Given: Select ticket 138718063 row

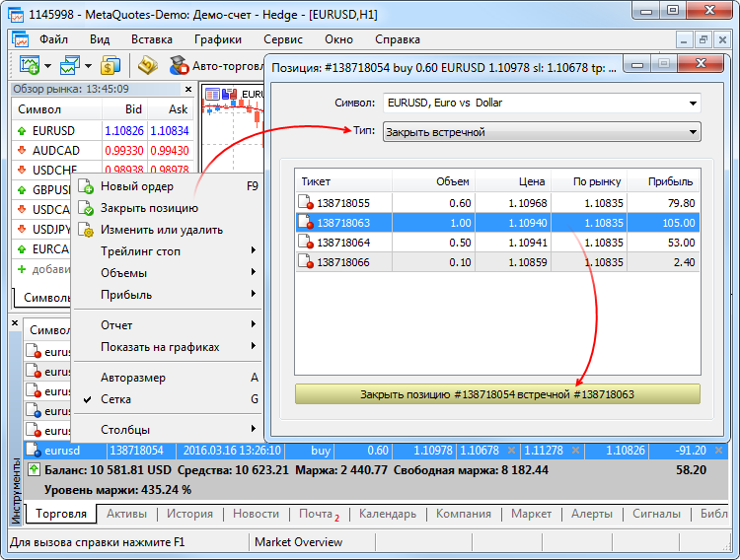Looking at the screenshot, I should [x=497, y=223].
